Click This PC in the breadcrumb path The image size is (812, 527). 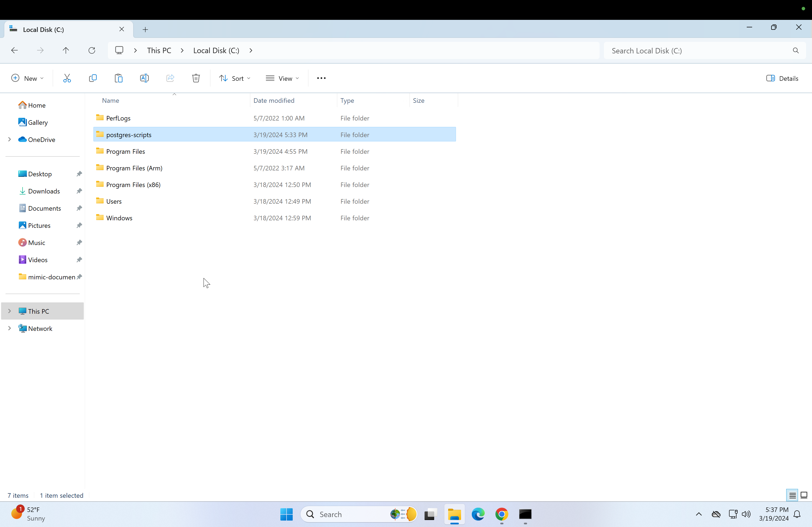(159, 50)
